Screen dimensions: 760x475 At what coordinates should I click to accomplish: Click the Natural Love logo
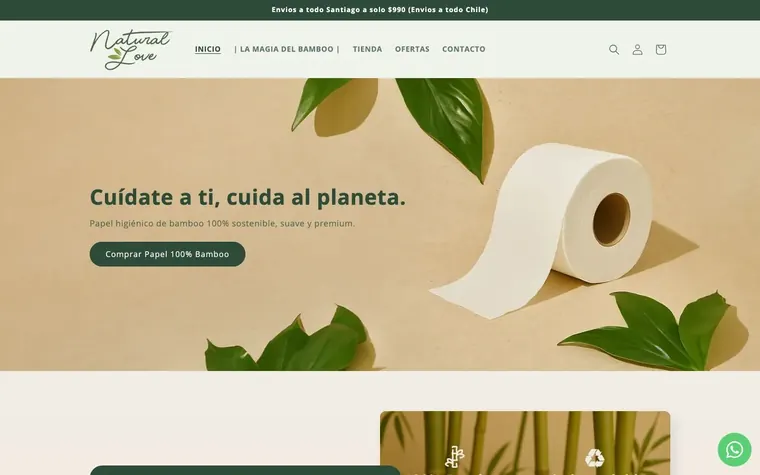pyautogui.click(x=131, y=49)
